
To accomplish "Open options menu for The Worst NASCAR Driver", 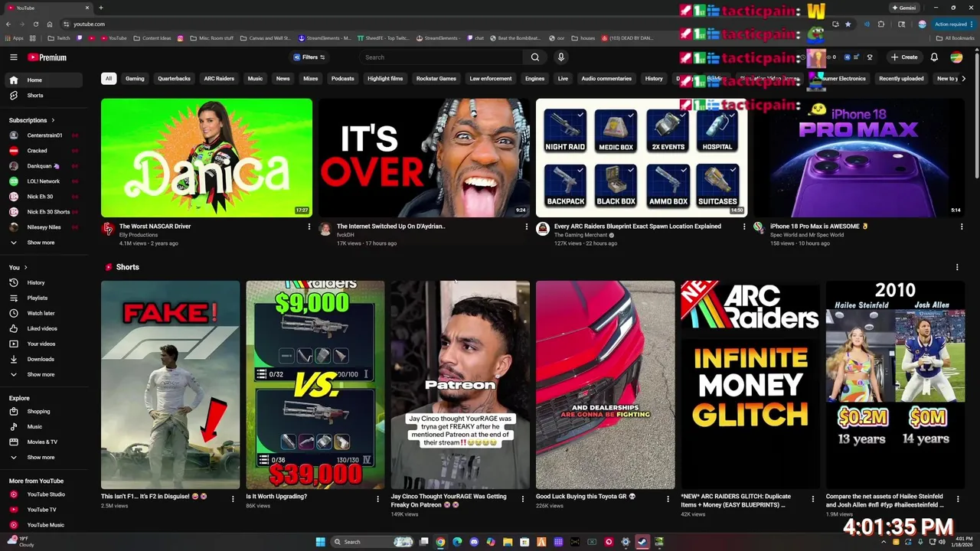I will 309,227.
